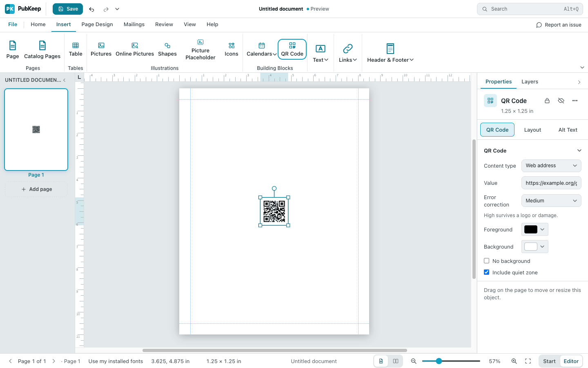This screenshot has height=368, width=588.
Task: Lock the QR Code object
Action: click(x=547, y=101)
